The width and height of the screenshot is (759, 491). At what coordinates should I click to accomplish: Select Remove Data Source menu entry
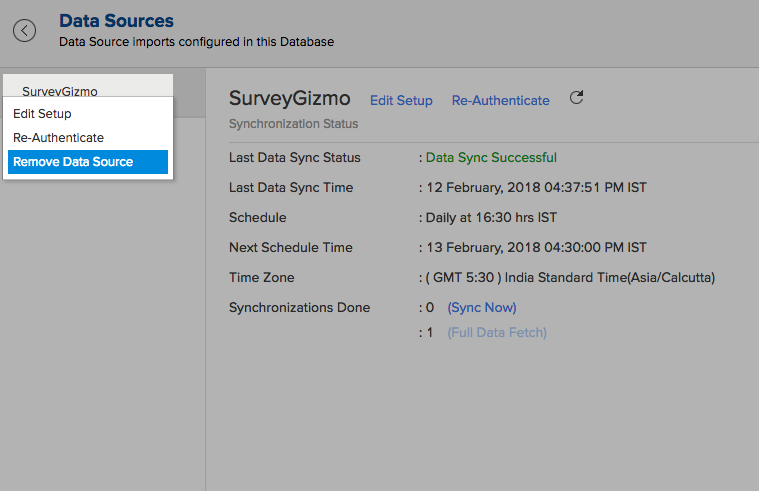[88, 162]
